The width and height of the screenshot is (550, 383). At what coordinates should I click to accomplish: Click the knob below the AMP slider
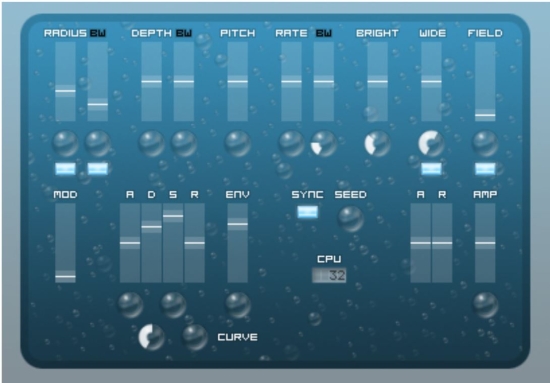[485, 305]
